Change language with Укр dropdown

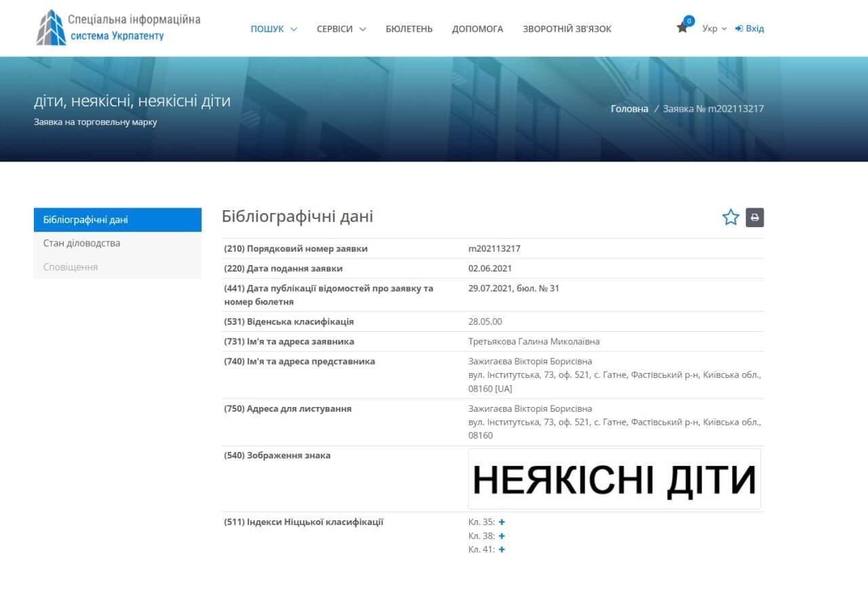714,28
